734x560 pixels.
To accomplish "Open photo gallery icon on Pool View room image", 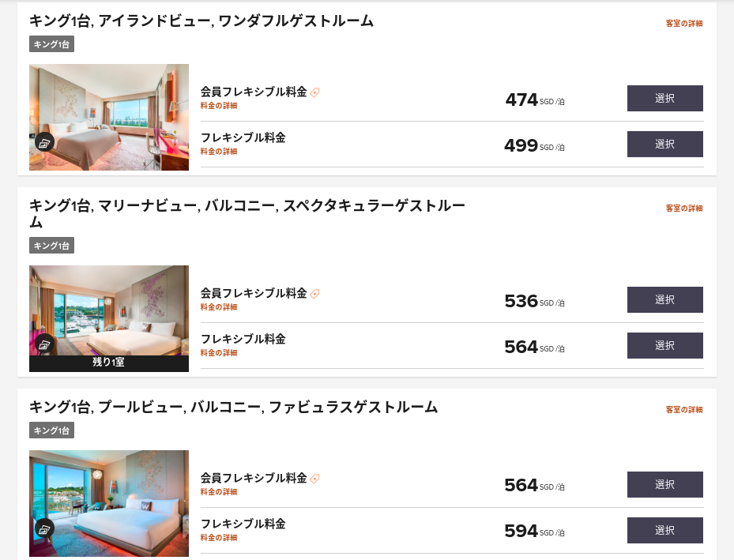I will tap(44, 529).
